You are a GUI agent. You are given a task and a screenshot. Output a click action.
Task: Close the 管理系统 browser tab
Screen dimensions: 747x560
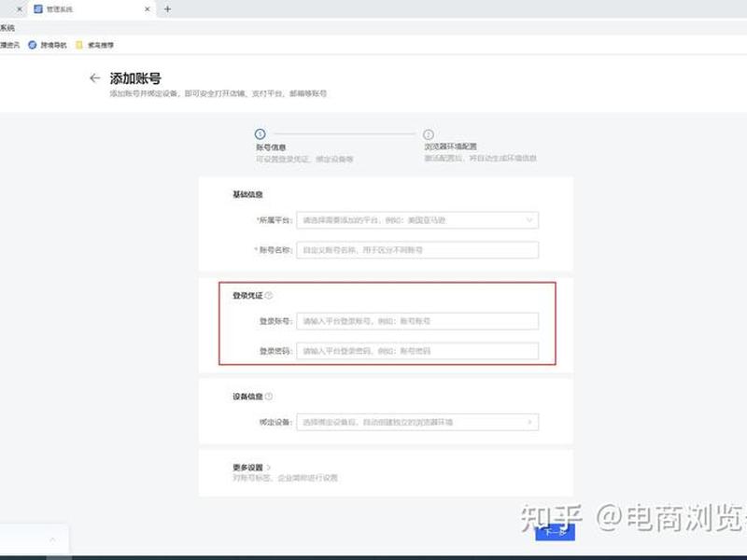pyautogui.click(x=148, y=9)
